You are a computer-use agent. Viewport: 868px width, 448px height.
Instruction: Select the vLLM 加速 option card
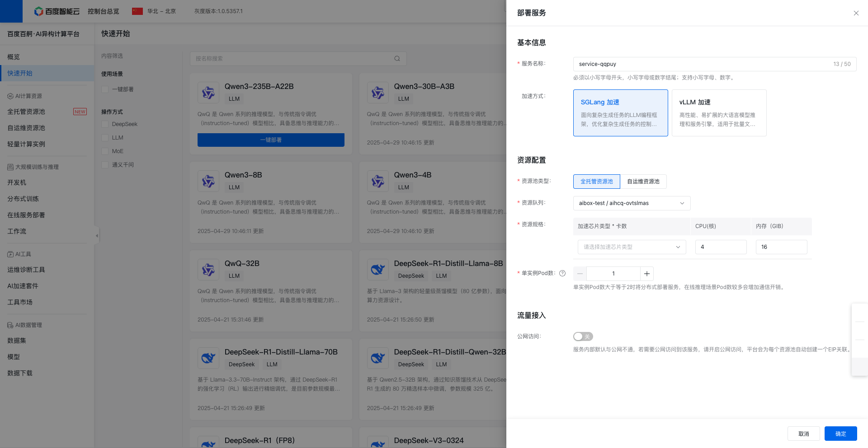[x=719, y=113]
